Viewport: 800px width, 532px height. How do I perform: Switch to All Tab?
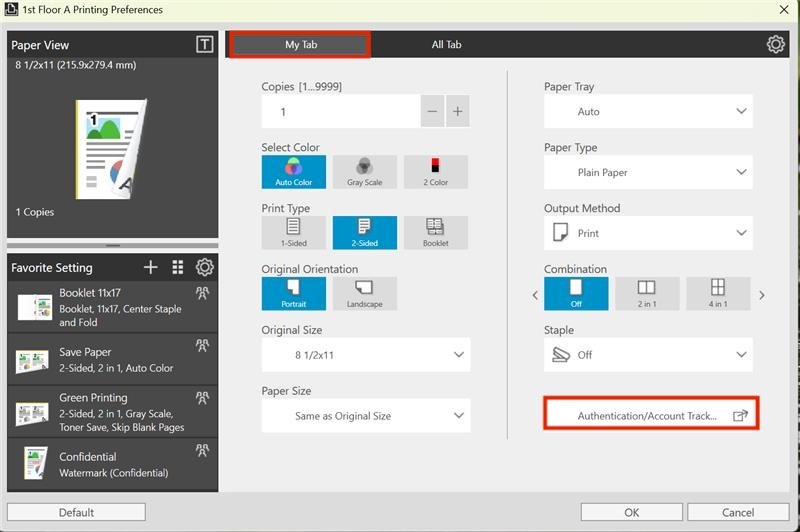[x=446, y=44]
